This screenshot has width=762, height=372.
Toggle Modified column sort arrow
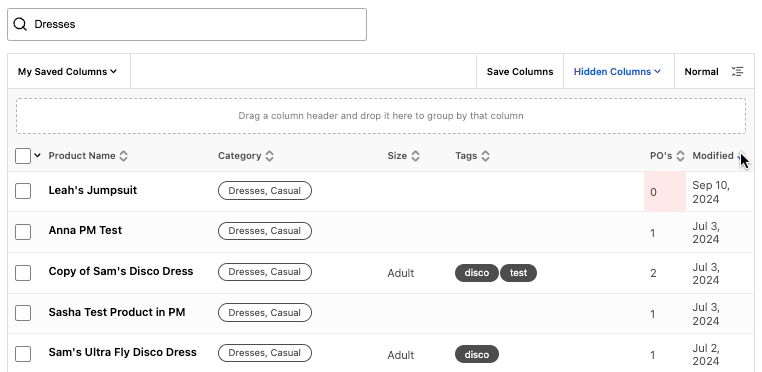pyautogui.click(x=739, y=156)
